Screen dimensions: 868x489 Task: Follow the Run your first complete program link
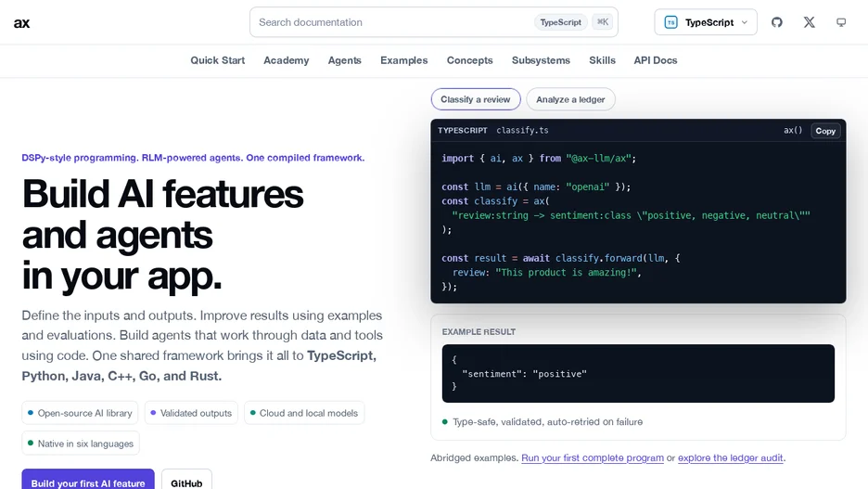click(x=593, y=458)
